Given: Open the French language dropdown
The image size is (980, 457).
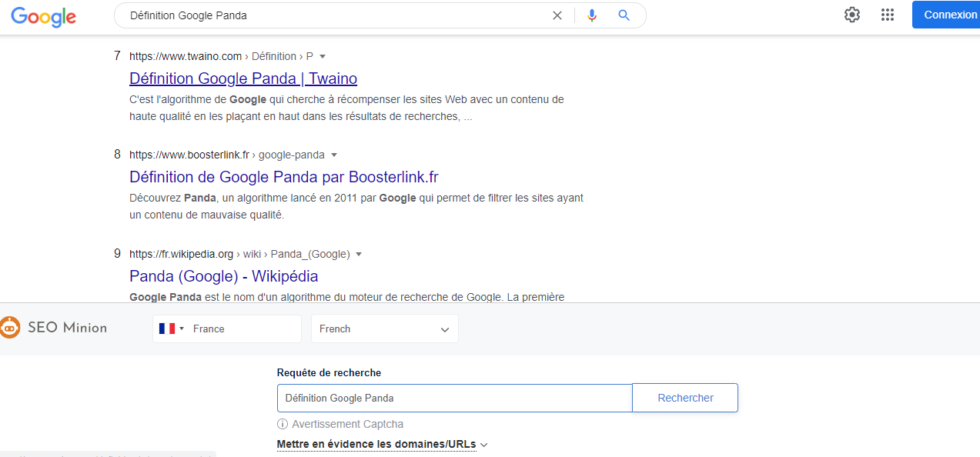Looking at the screenshot, I should tap(385, 329).
